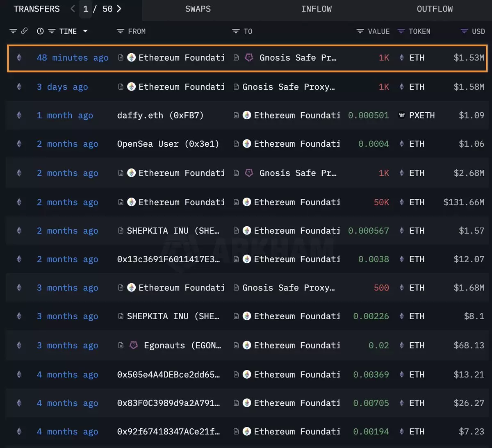Open Ethereum Foundation recipient in 0.0038 ETH row
Screen dimensions: 492x448
[x=297, y=259]
